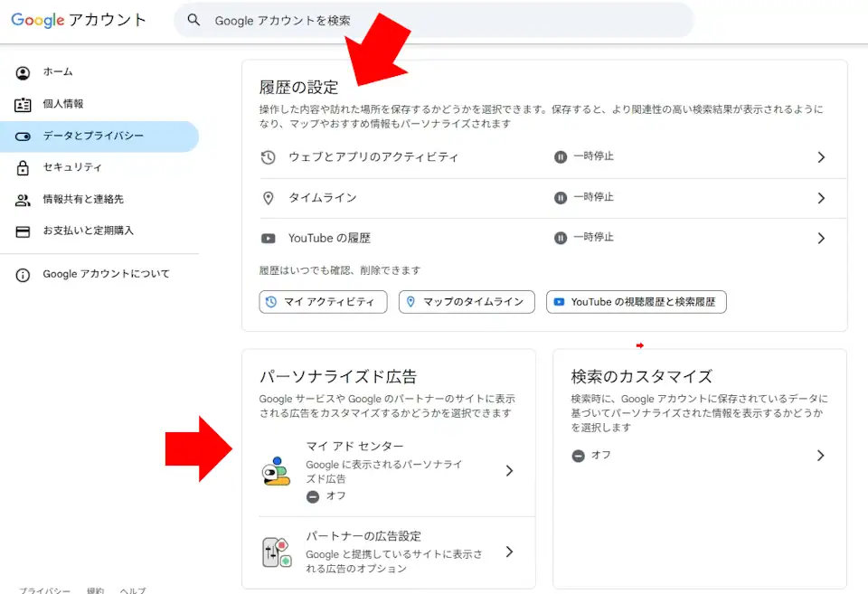
Task: Click the location pin icon for タイムライン
Action: click(268, 198)
